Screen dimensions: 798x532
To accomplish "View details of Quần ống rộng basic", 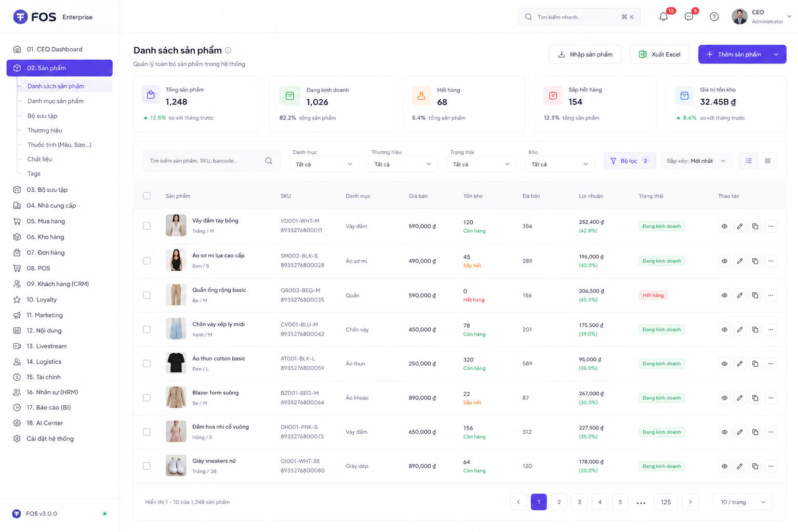I will click(724, 295).
